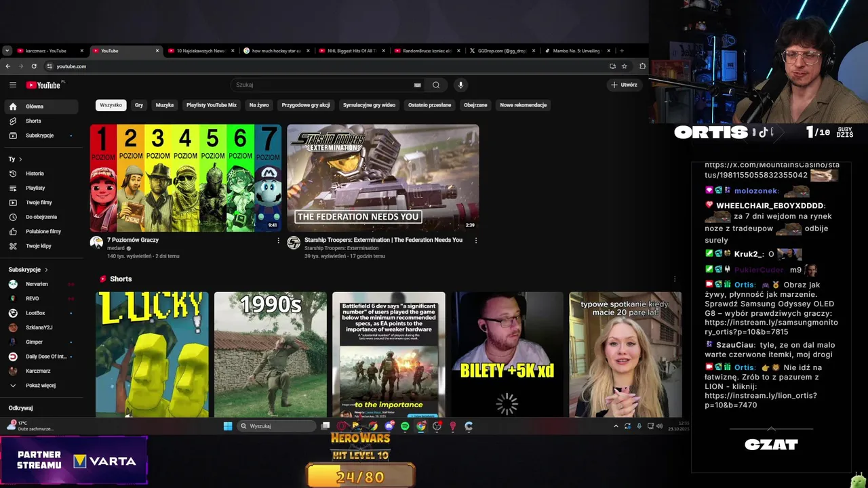868x488 pixels.
Task: Open Karczmarz channel subscription
Action: pos(41,371)
